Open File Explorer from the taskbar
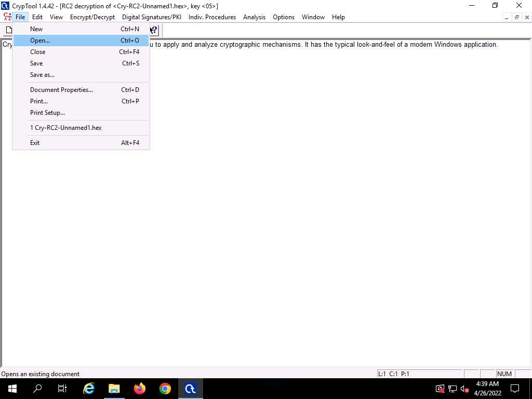 click(x=114, y=389)
